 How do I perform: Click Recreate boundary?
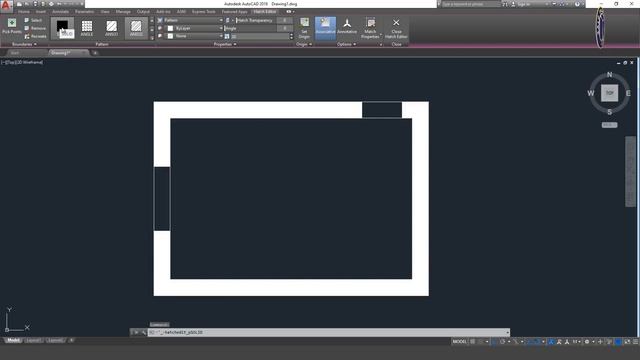(35, 36)
